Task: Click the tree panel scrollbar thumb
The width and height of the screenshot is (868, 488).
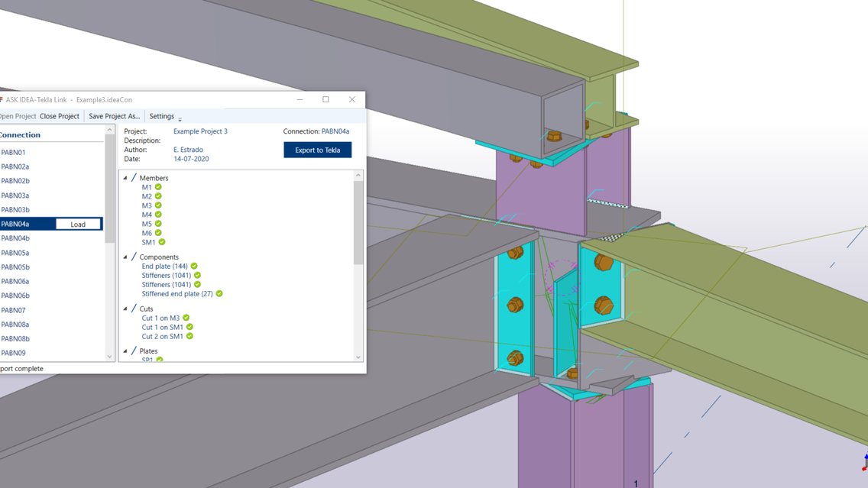Action: (x=358, y=222)
